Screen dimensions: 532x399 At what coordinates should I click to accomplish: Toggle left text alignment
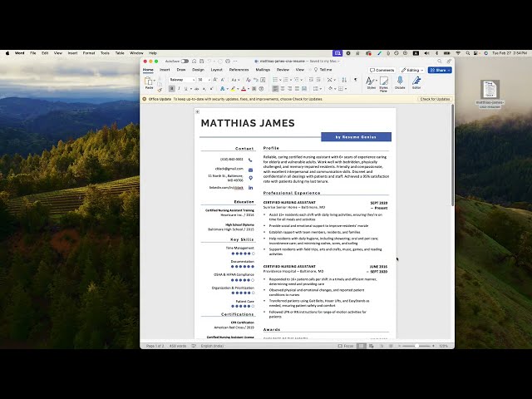[275, 89]
